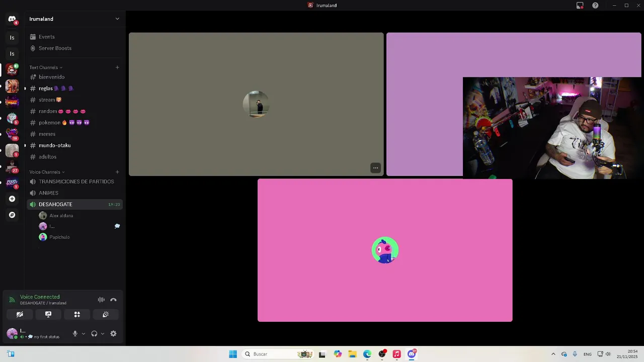Screen dimensions: 644x362
Task: Focus Alex aldana's video tile avatar
Action: click(256, 104)
